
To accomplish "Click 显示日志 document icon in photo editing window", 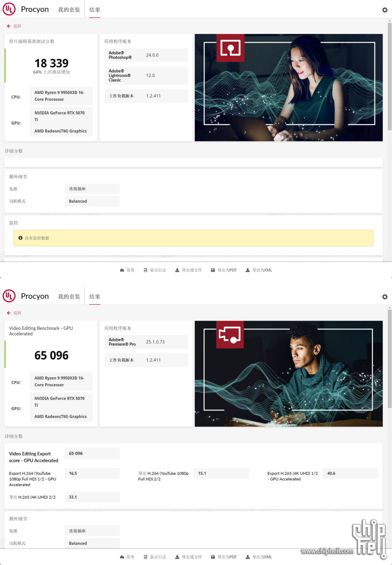I will click(146, 270).
